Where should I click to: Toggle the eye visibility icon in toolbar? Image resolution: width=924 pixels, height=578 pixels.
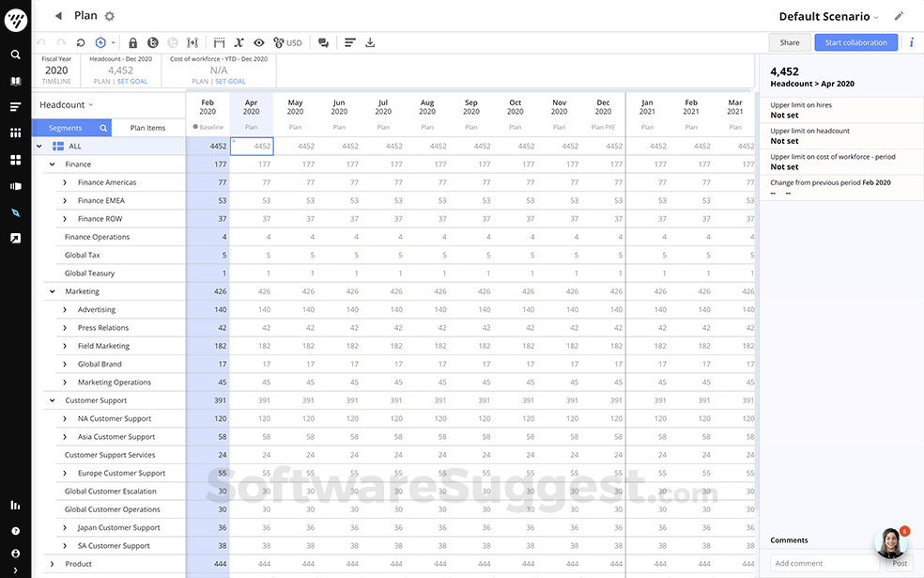pos(259,42)
